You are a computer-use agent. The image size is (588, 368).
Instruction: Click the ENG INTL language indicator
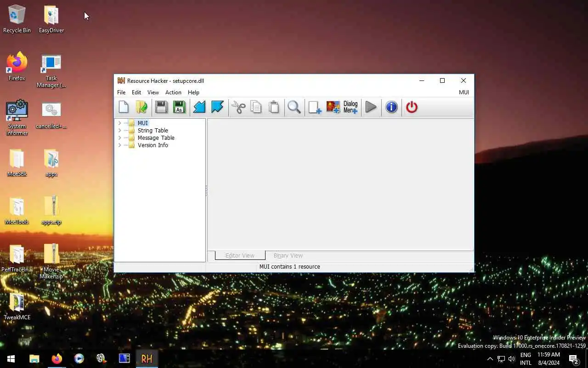tap(526, 359)
